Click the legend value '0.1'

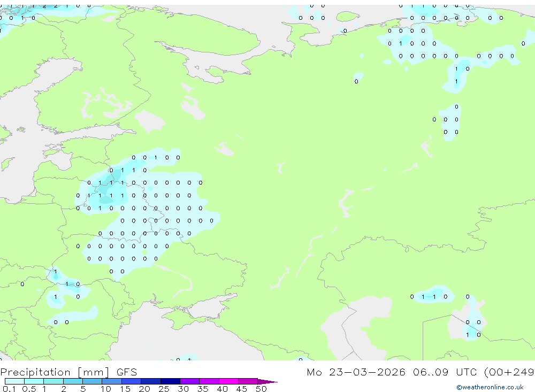[x=9, y=389]
